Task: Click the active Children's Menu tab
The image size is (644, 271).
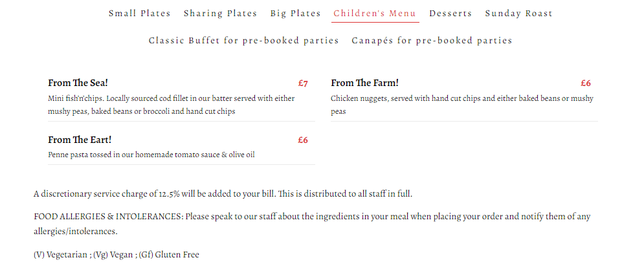Action: click(x=375, y=14)
